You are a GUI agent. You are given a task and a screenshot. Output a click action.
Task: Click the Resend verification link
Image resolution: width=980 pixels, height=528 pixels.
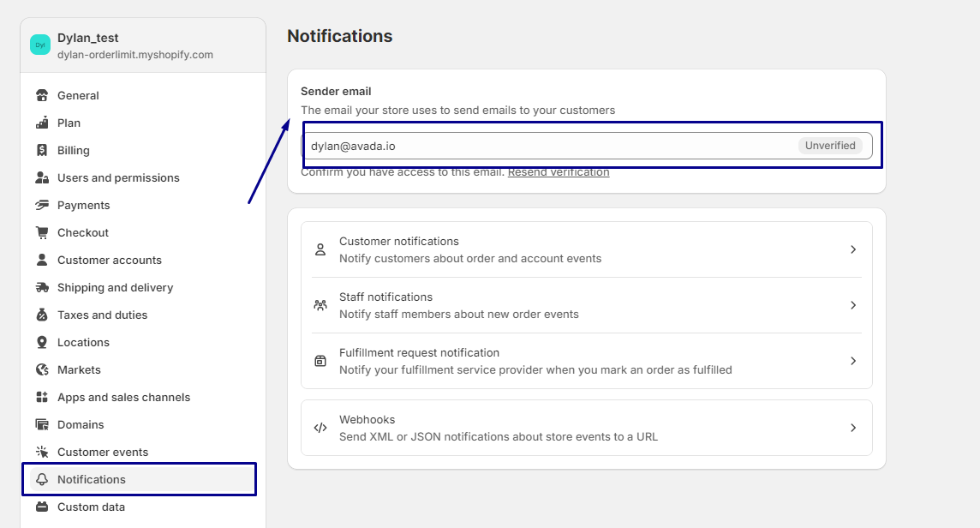558,171
